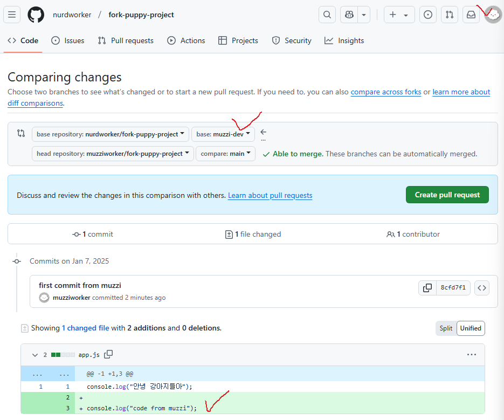The image size is (504, 420).
Task: Switch to the Actions tab
Action: tap(186, 40)
